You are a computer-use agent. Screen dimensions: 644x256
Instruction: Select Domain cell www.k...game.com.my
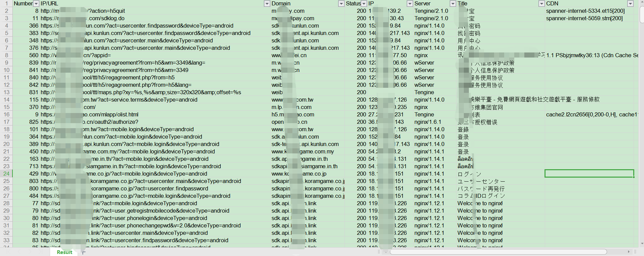[x=308, y=151]
